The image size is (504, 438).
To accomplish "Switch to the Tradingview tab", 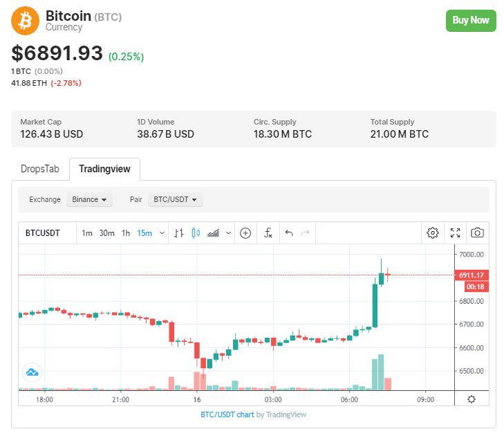I will [105, 169].
